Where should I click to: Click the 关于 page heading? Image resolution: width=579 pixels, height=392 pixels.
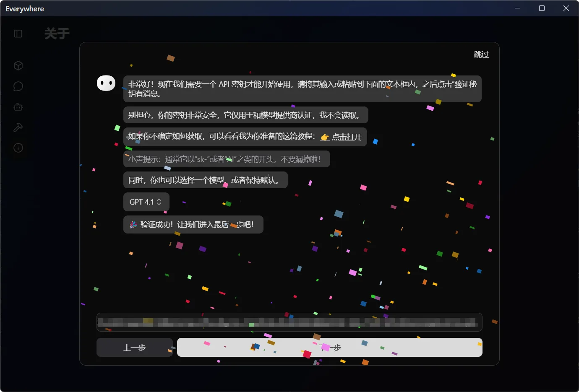(57, 34)
